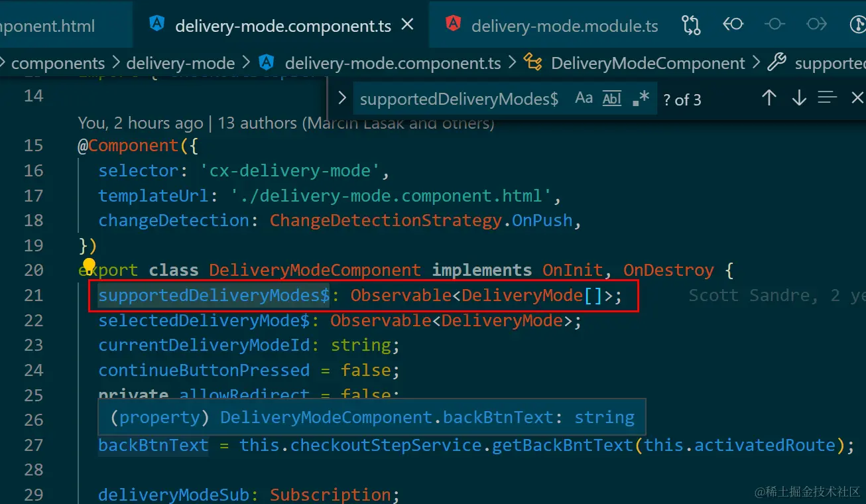This screenshot has height=504, width=866.
Task: Click the '13 authors' CodeLens link
Action: [257, 123]
